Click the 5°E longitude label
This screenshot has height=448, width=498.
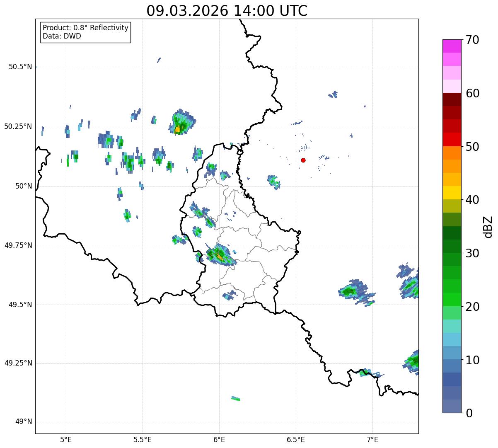point(66,441)
